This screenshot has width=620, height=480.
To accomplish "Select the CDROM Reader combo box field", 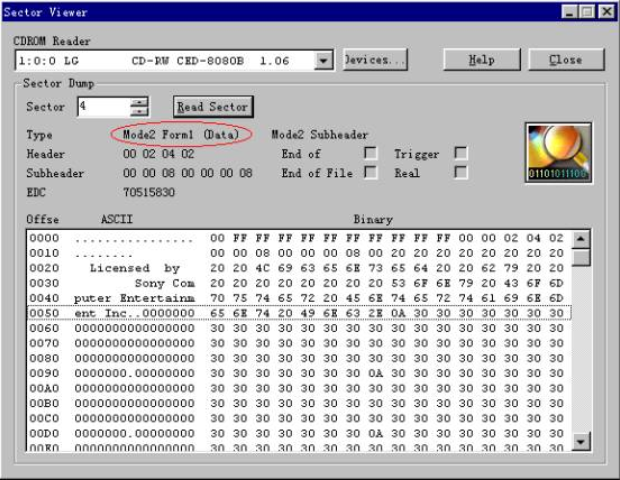I will point(174,60).
